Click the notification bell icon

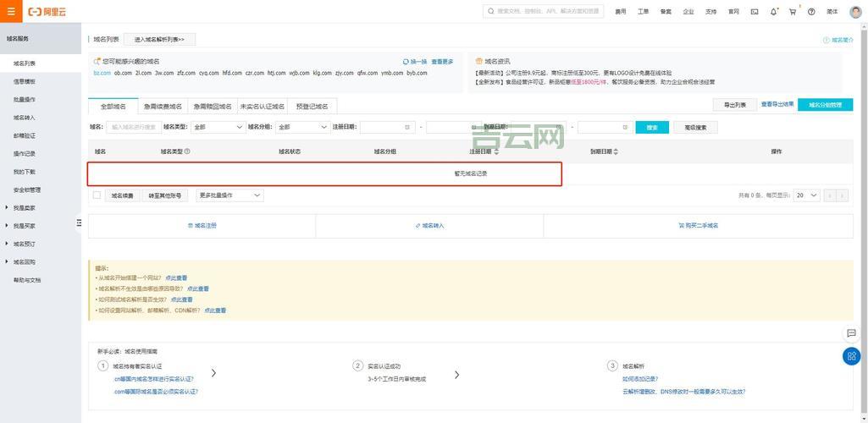click(773, 12)
